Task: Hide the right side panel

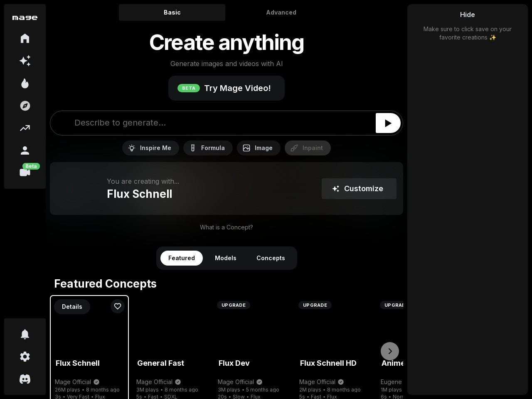Action: (x=467, y=15)
